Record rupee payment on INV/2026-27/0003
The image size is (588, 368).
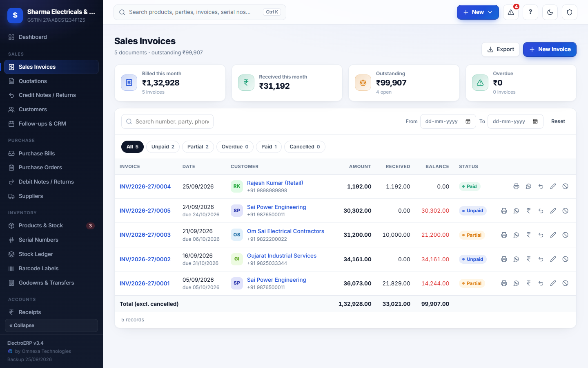click(528, 235)
